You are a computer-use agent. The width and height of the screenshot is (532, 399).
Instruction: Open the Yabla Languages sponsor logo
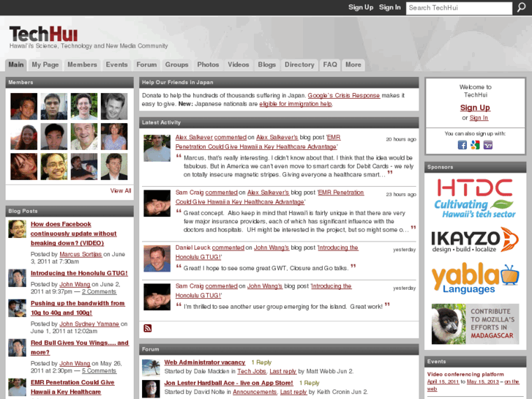(475, 277)
